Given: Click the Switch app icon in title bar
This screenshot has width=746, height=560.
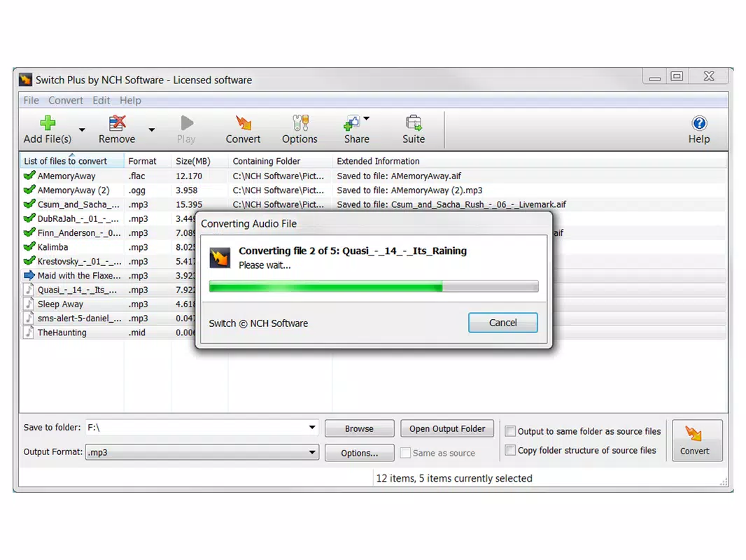Looking at the screenshot, I should [25, 80].
